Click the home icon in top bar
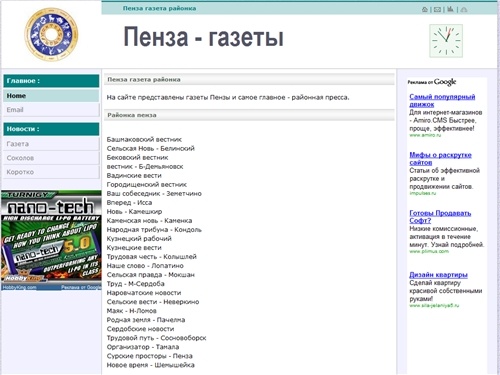Screen dimensions: 500x375 click(425, 9)
